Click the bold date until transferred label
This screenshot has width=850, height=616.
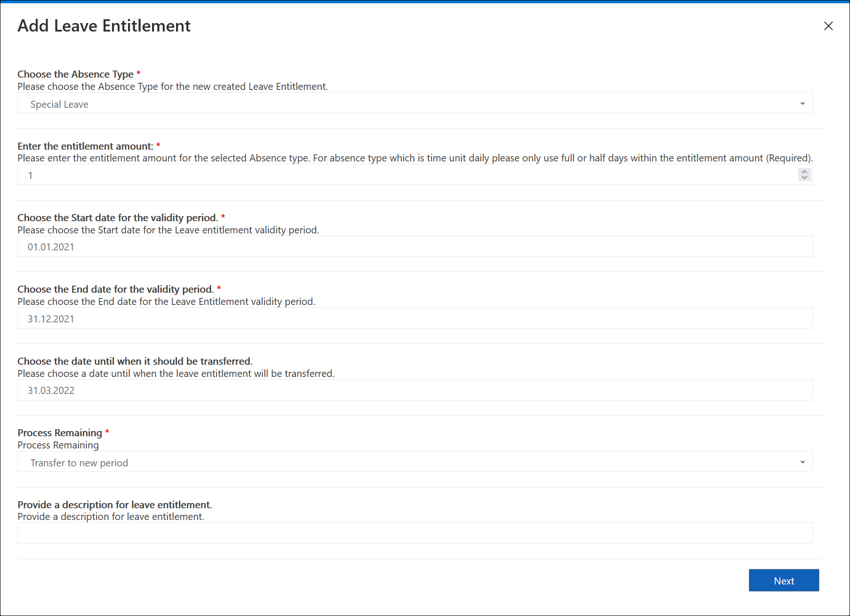[135, 361]
